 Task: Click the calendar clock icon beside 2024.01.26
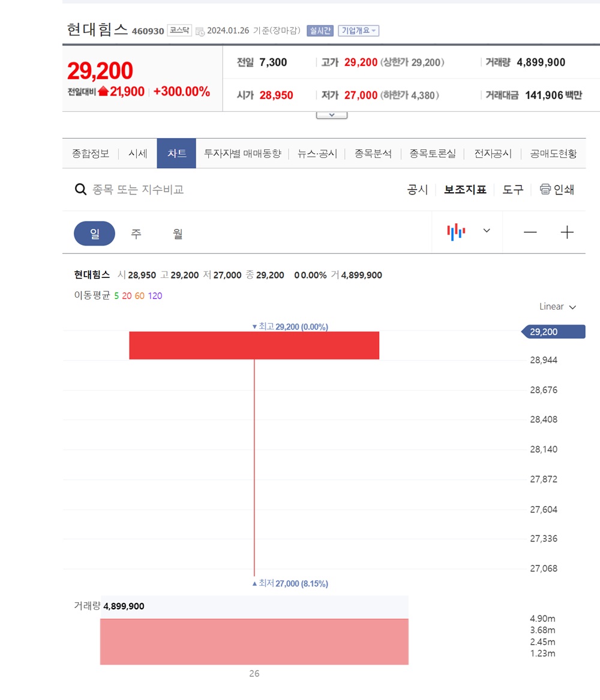point(200,32)
